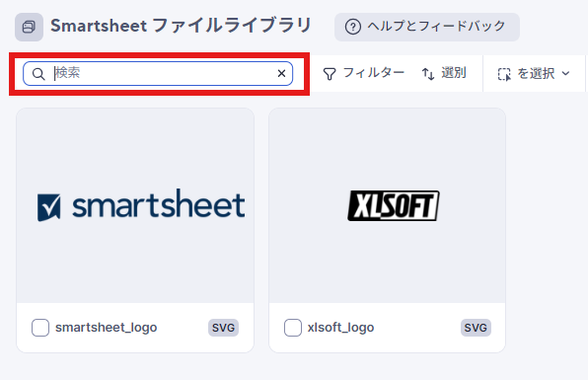The height and width of the screenshot is (380, 588).
Task: Open the を選択 menu label
Action: click(536, 73)
